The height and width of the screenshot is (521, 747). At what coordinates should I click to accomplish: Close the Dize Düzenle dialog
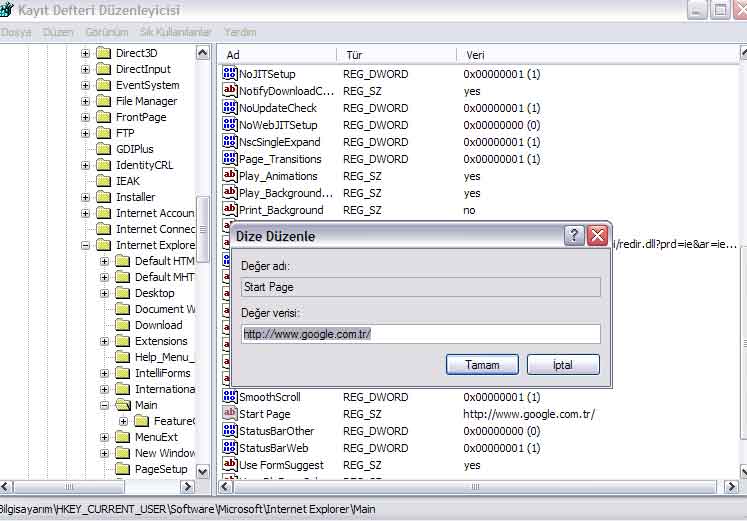597,235
